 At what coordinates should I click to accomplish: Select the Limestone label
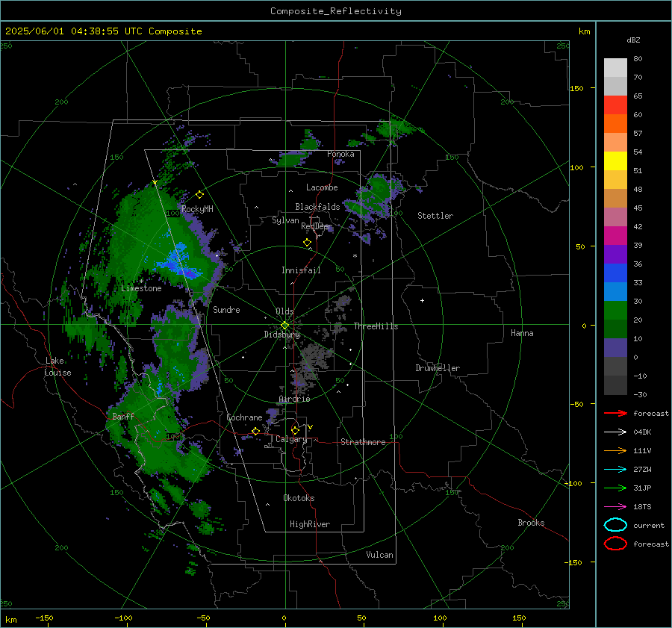141,288
